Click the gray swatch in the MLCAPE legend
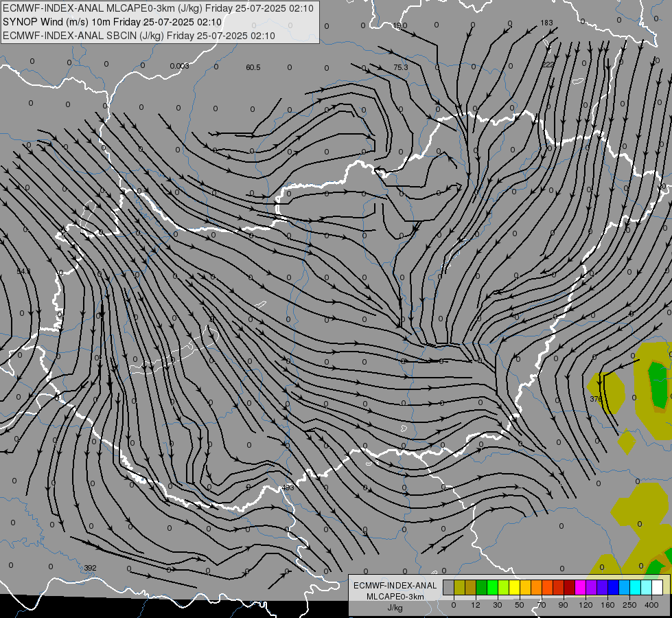This screenshot has height=618, width=672. [449, 587]
